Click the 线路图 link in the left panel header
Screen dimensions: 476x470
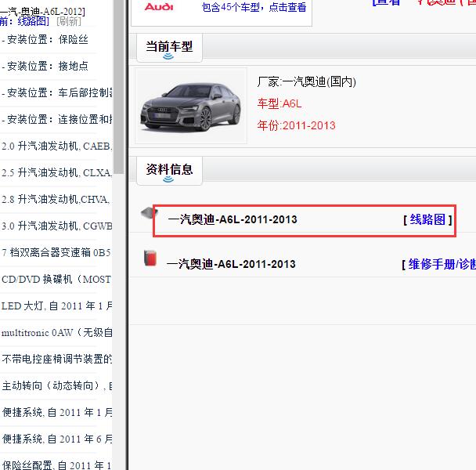click(x=34, y=21)
